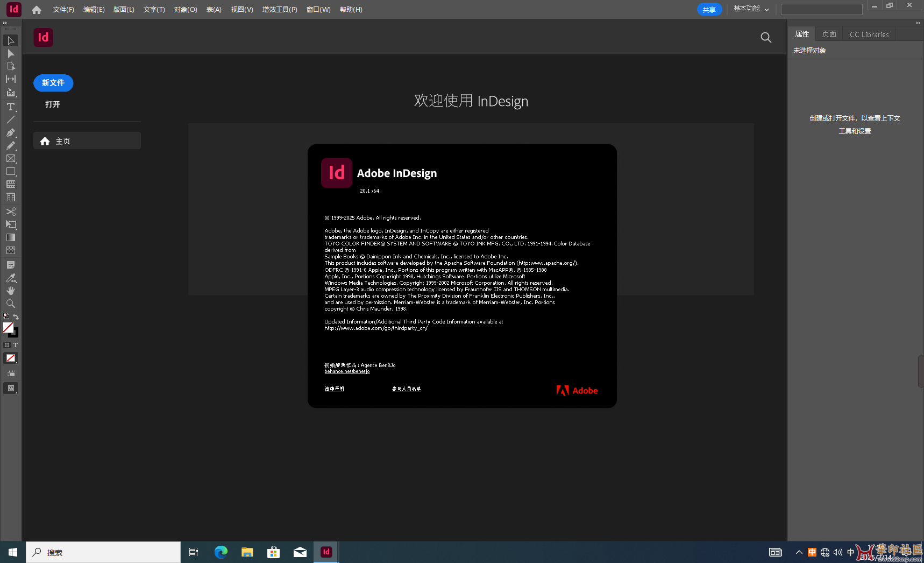Open the 增效工具(P) menu
924x563 pixels.
pos(280,10)
